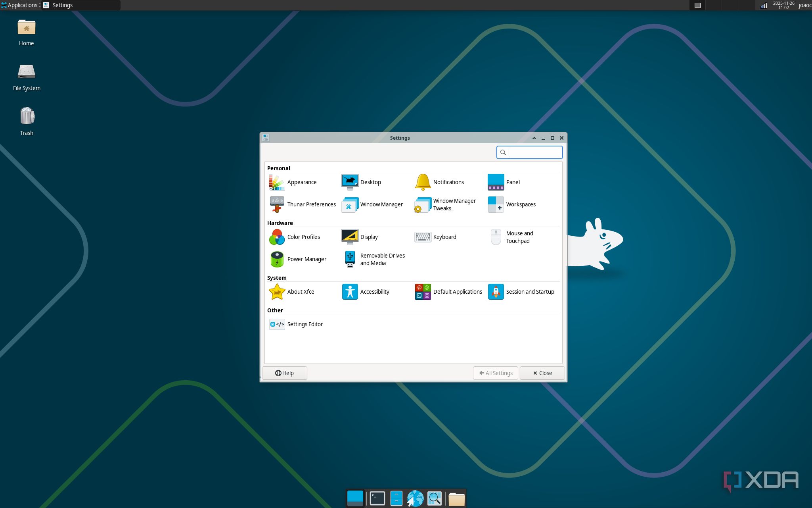Open Workspaces settings
This screenshot has height=508, width=812.
pos(512,204)
